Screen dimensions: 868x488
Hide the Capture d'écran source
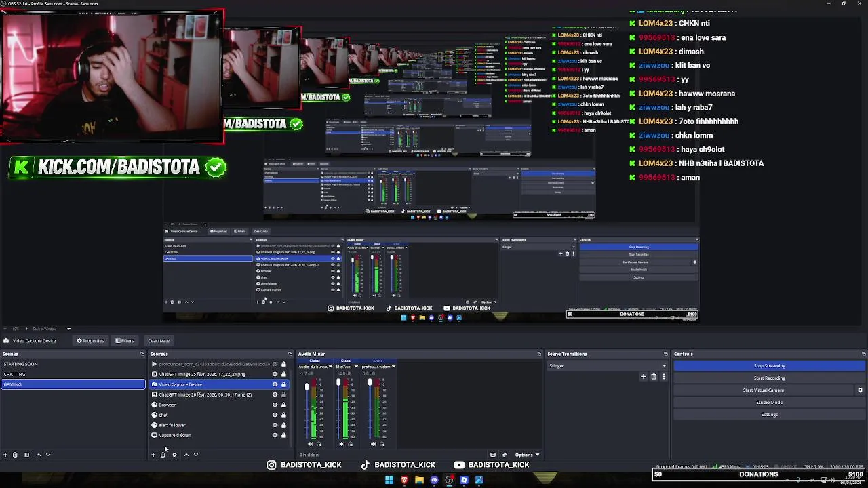coord(275,435)
